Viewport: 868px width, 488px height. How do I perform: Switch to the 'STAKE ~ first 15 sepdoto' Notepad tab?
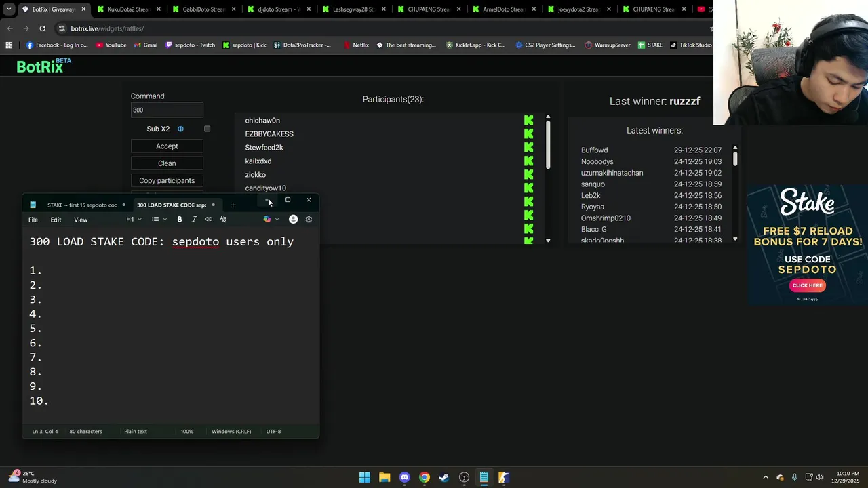point(82,205)
